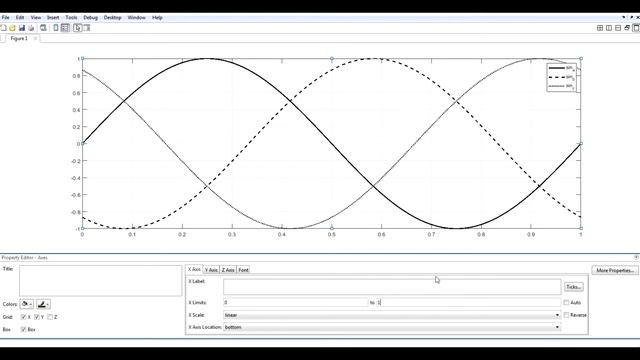
Task: Click the X Limits minimum field
Action: pyautogui.click(x=296, y=302)
